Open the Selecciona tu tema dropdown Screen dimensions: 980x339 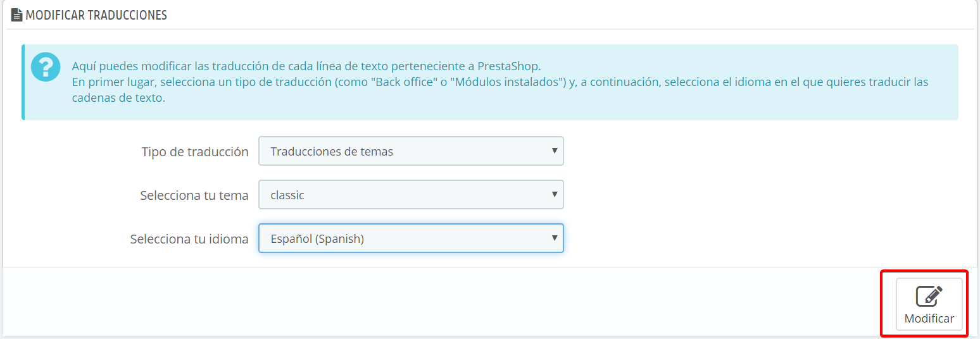410,195
